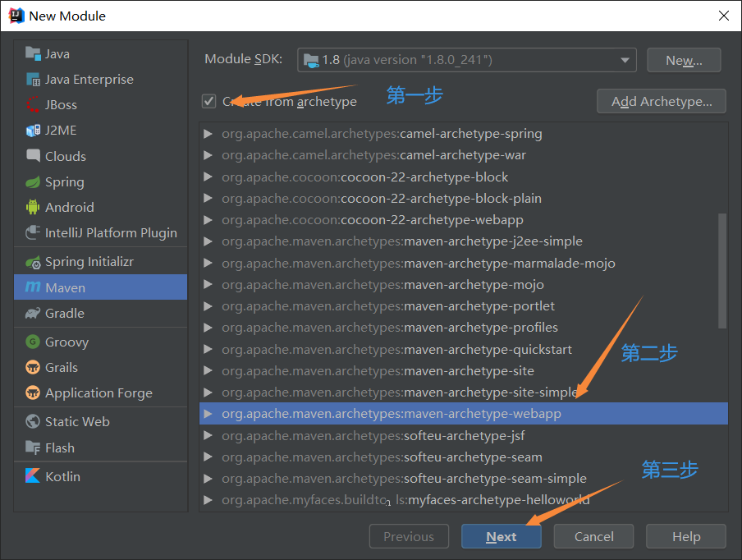Click the Application Forge icon
Image resolution: width=742 pixels, height=560 pixels.
(33, 392)
